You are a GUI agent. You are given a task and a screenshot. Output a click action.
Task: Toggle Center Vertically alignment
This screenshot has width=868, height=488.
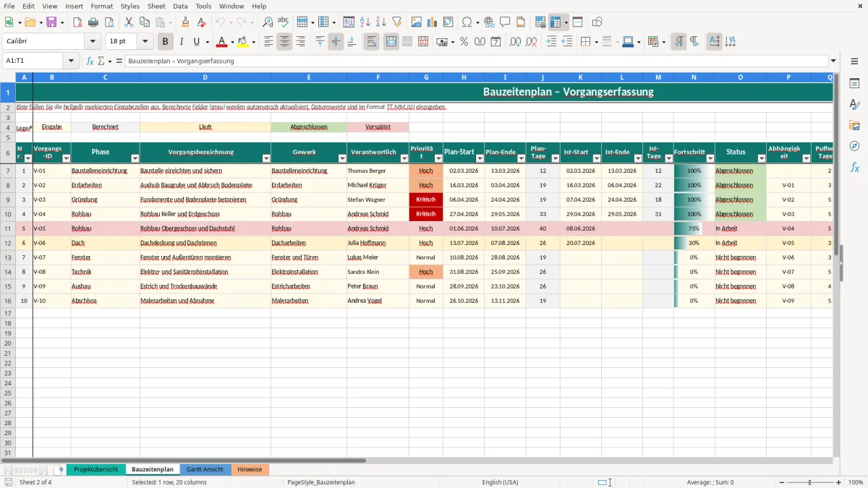pyautogui.click(x=336, y=42)
